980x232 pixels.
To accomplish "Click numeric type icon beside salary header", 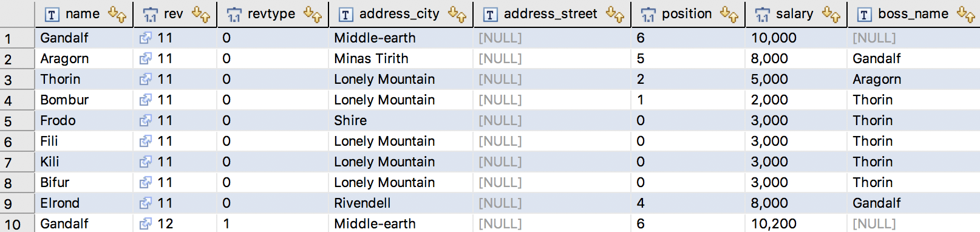I will [x=762, y=15].
